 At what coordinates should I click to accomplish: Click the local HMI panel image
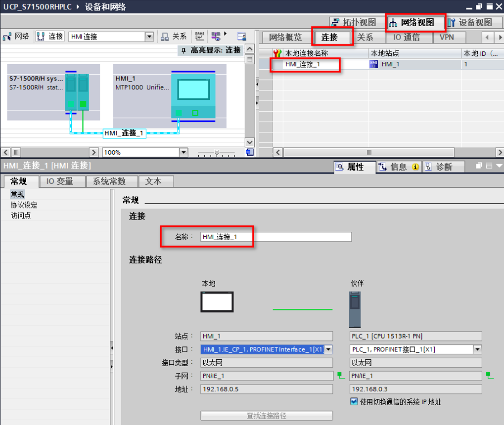[x=217, y=301]
